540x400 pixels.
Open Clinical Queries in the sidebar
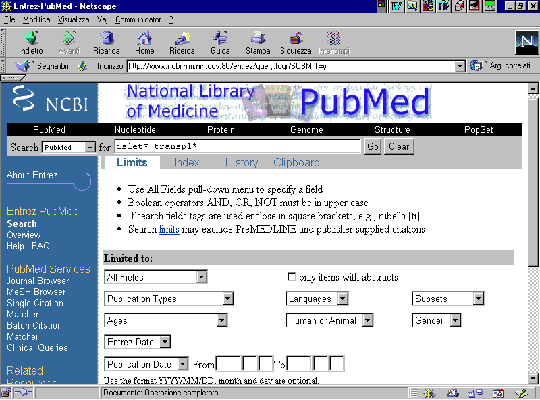(37, 348)
